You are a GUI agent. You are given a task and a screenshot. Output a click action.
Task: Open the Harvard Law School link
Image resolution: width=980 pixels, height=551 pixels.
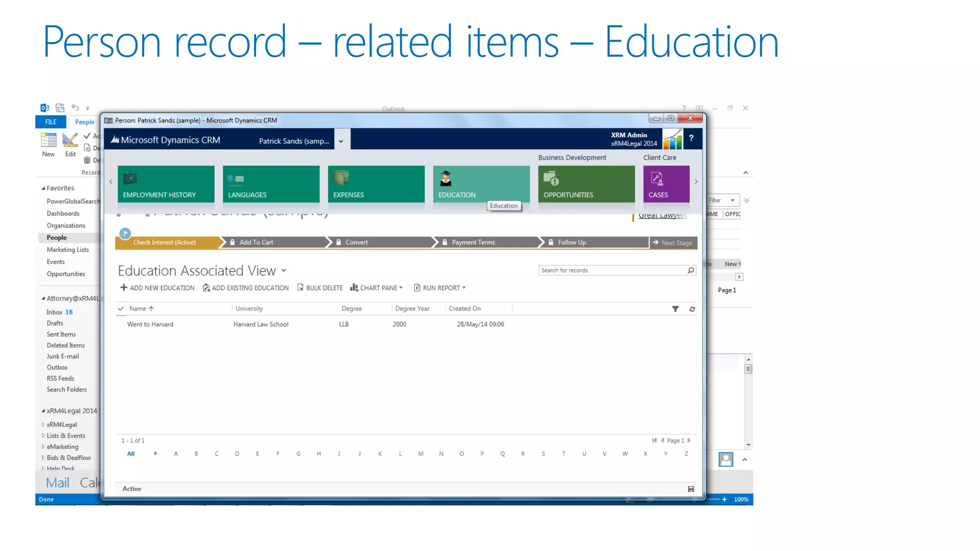(x=261, y=324)
